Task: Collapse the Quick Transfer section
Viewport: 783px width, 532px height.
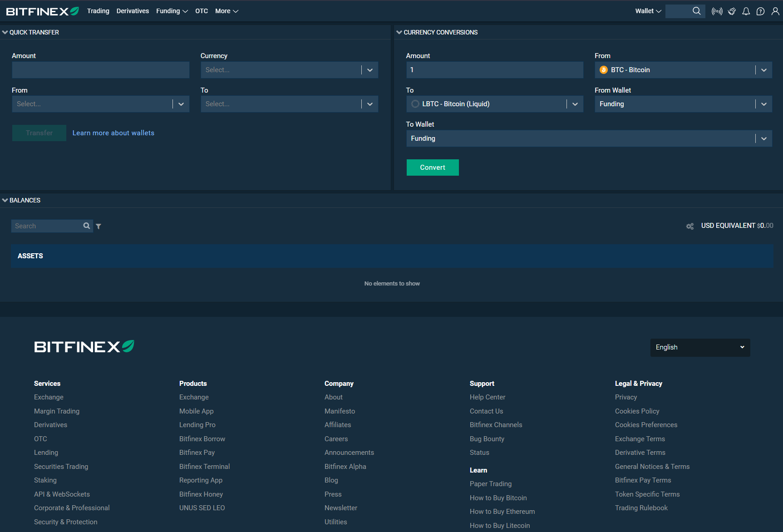Action: [5, 32]
